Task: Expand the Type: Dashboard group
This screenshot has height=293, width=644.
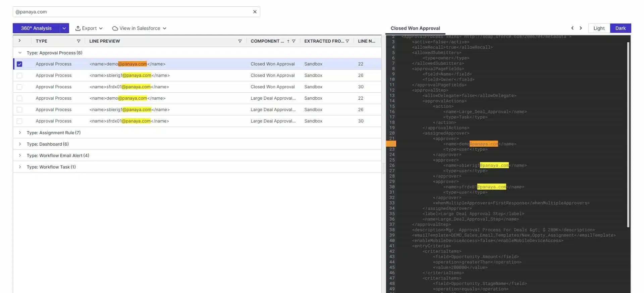Action: coord(20,144)
